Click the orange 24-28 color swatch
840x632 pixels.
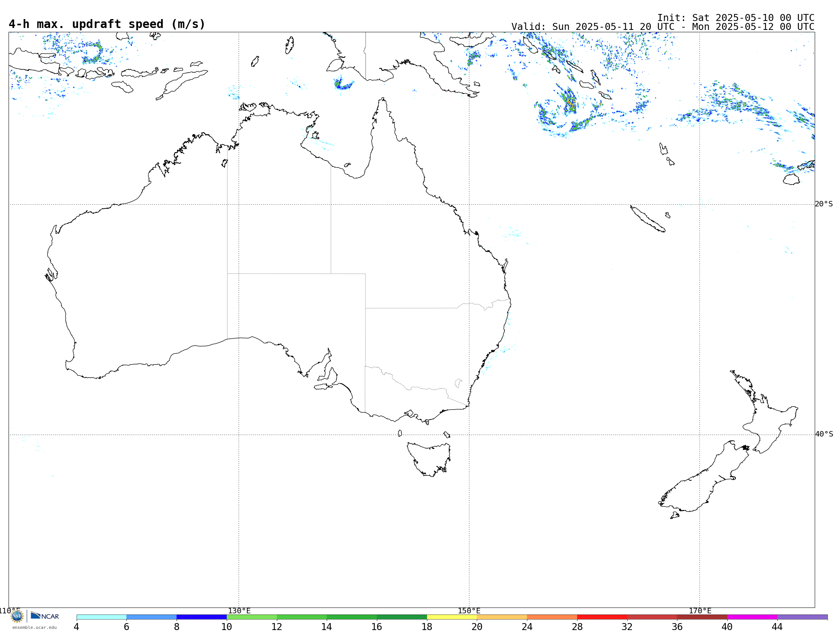[x=552, y=617]
